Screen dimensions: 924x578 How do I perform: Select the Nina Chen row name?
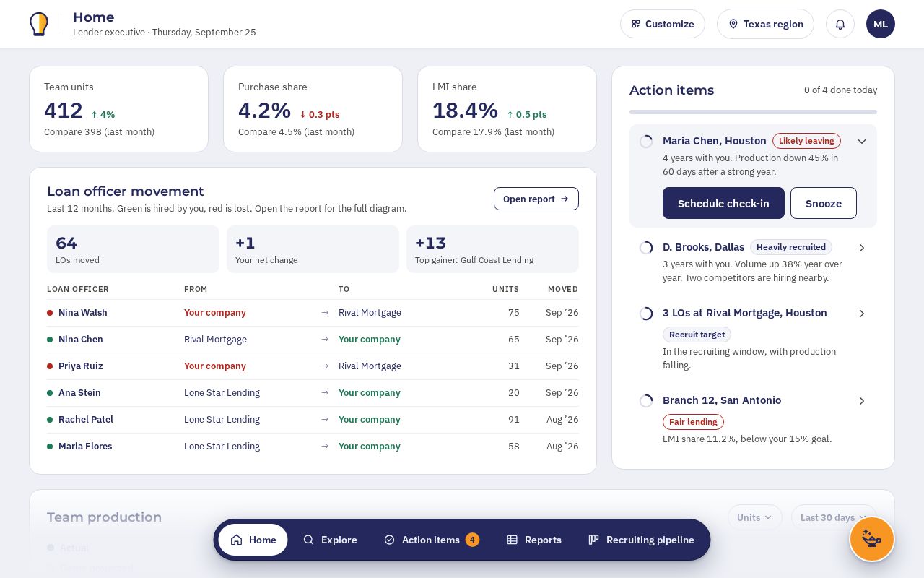[81, 340]
